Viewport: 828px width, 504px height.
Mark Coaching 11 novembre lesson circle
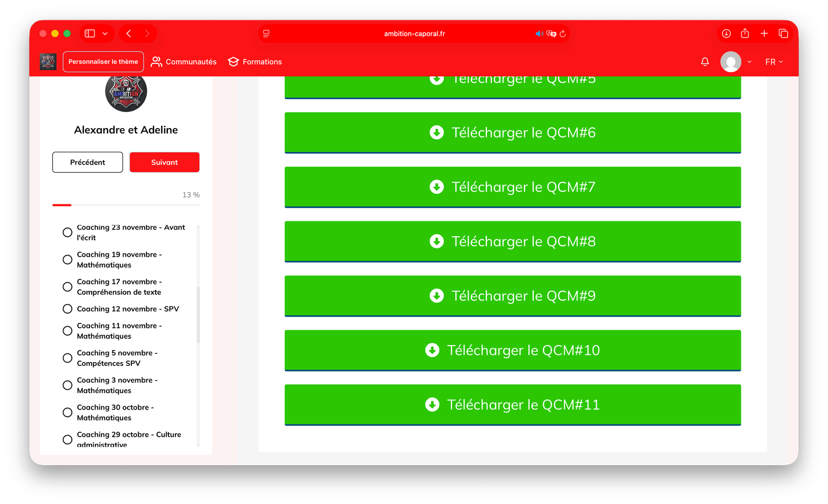(67, 331)
